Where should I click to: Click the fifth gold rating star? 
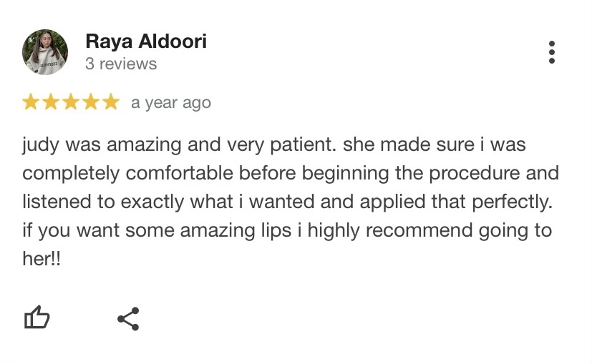111,102
